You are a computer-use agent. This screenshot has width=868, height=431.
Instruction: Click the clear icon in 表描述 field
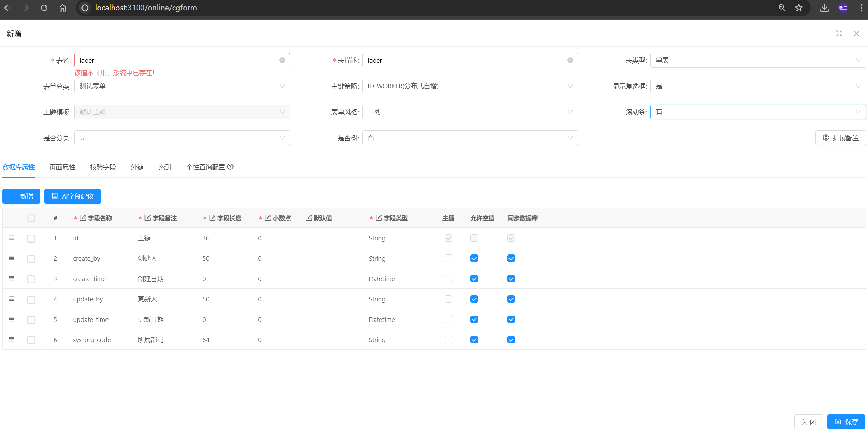pyautogui.click(x=570, y=60)
